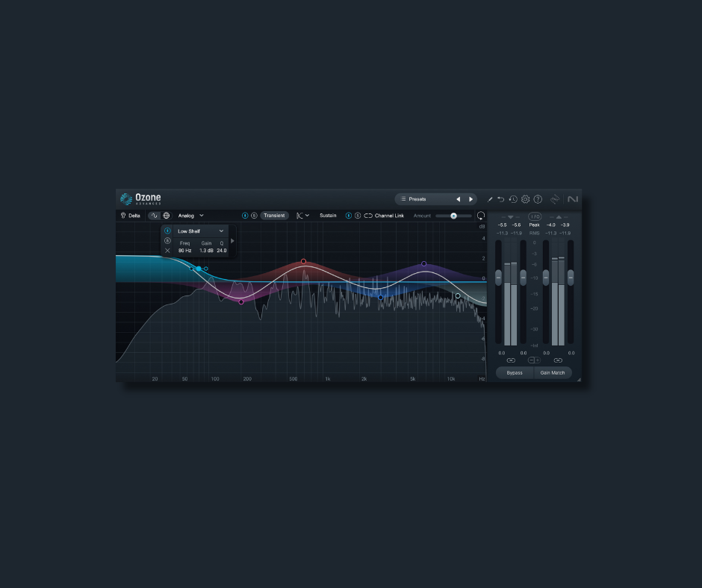Toggle the Low Shelf band power button
The image size is (702, 588).
point(169,231)
